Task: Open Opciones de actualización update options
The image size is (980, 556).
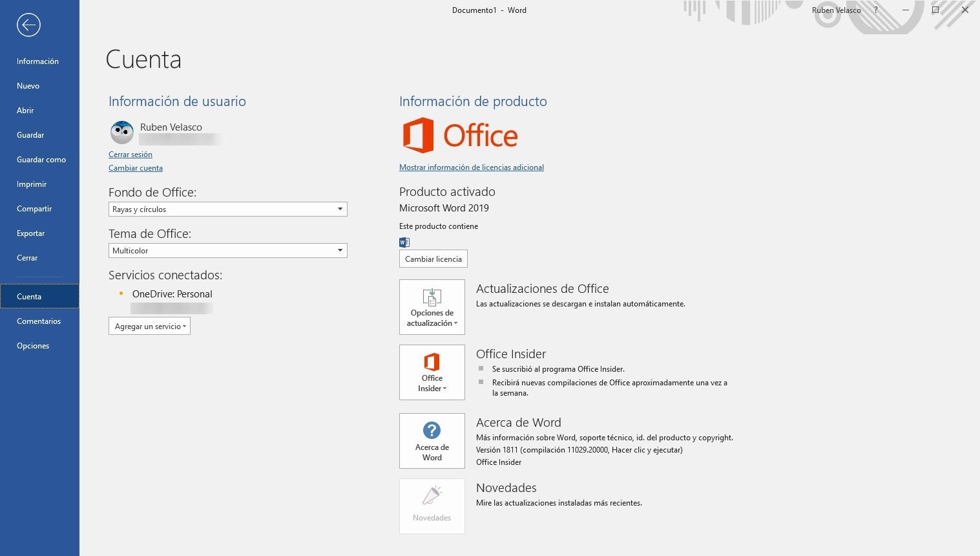Action: pos(432,307)
